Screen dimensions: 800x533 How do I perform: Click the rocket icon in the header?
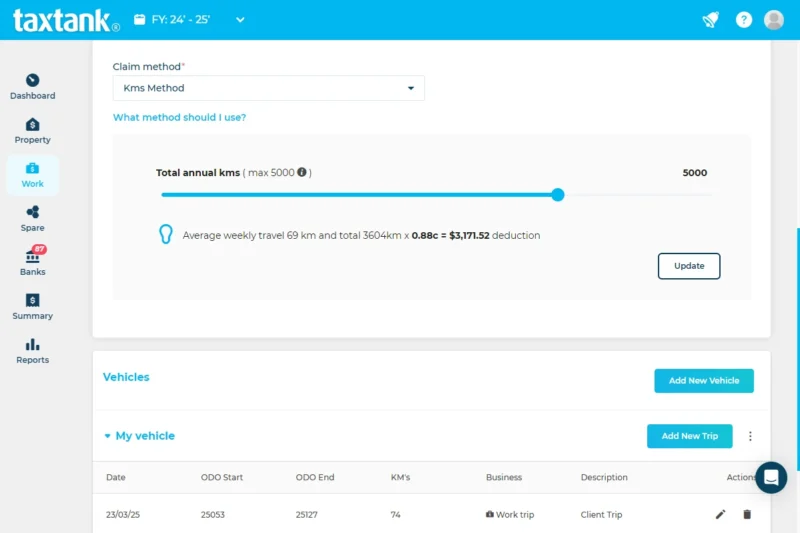[x=711, y=20]
